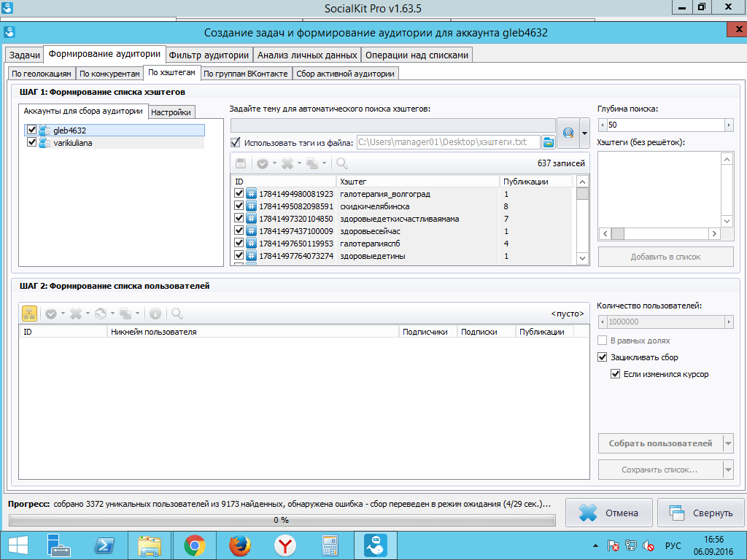Click the refresh icon in the users list toolbar
The image size is (747, 560).
[x=101, y=314]
